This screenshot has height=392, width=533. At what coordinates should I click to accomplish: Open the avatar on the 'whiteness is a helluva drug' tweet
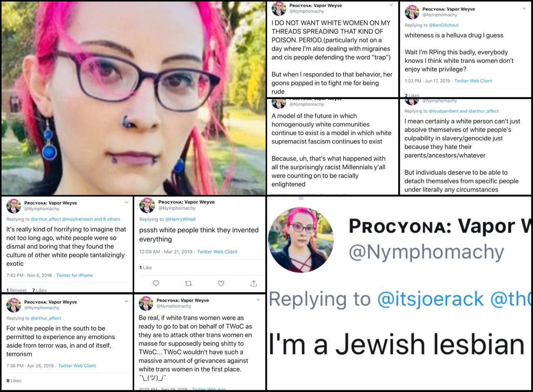[x=412, y=12]
